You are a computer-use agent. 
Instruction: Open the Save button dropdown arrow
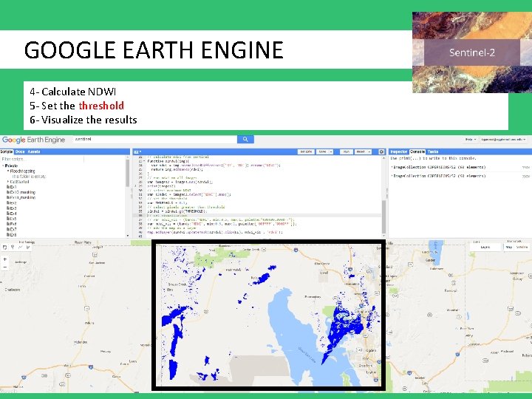click(x=331, y=151)
